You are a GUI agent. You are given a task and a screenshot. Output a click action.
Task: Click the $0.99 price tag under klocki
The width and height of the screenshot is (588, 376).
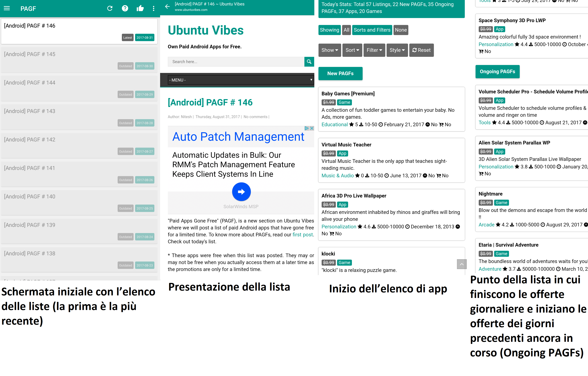328,262
